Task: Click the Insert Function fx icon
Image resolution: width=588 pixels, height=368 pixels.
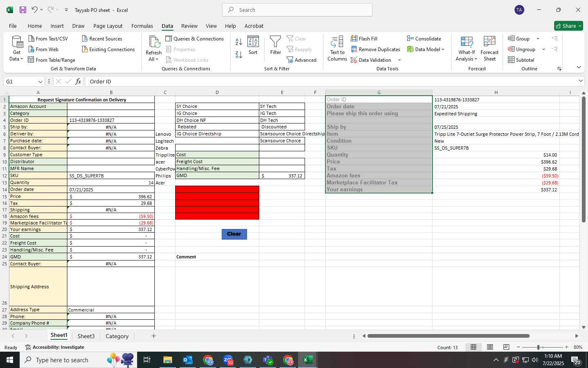Action: pyautogui.click(x=78, y=81)
